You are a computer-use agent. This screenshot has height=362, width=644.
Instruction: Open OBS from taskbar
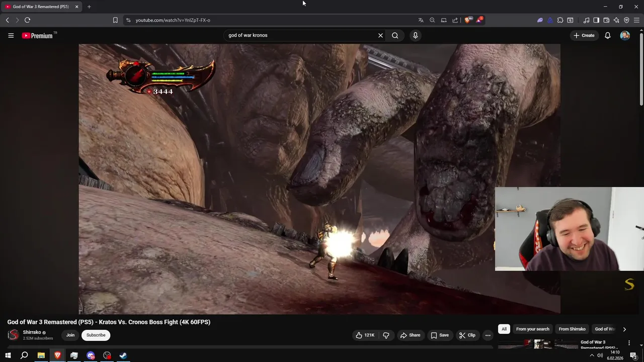[x=107, y=355]
